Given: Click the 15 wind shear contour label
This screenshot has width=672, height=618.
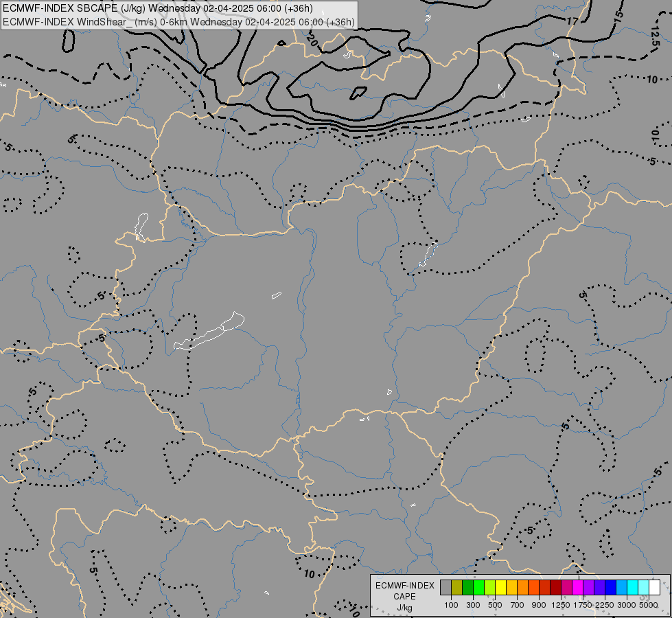Looking at the screenshot, I should pos(618,16).
